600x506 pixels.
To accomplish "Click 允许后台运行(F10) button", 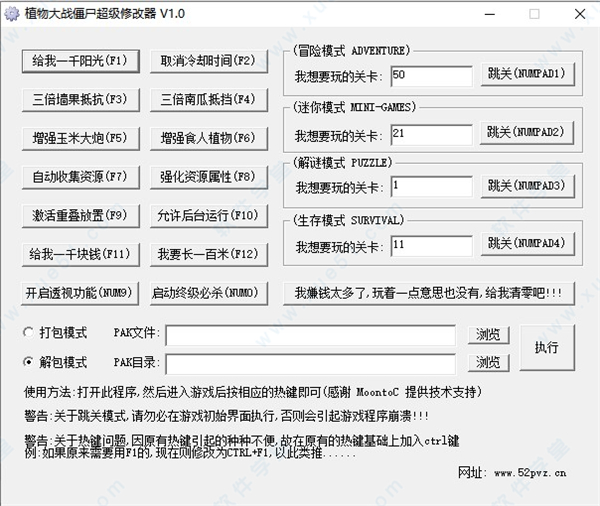I will coord(209,215).
